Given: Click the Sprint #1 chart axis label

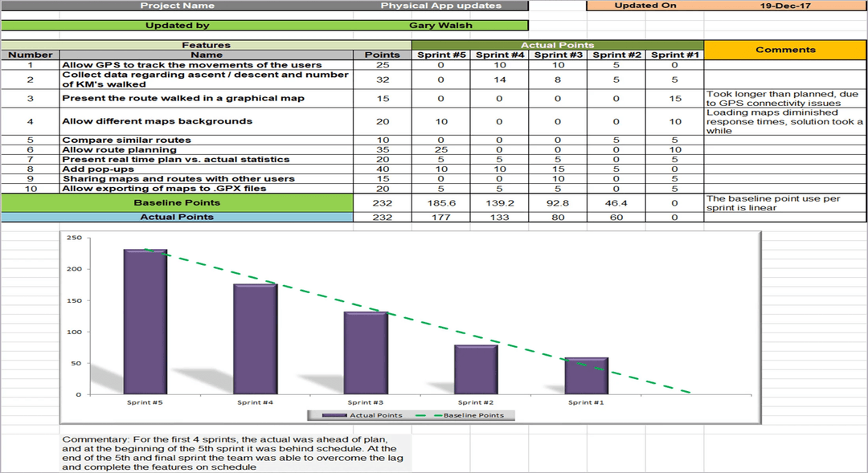Looking at the screenshot, I should (x=587, y=402).
